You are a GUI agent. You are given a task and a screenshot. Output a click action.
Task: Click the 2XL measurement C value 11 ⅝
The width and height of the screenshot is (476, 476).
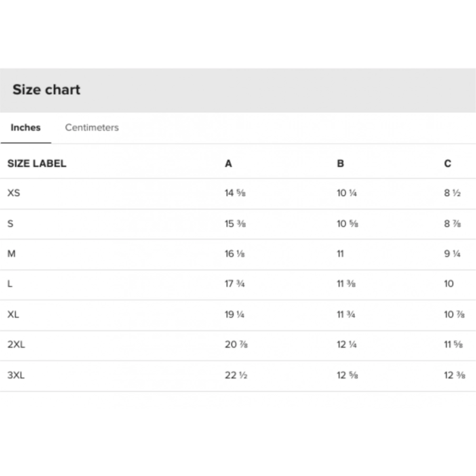tap(454, 345)
